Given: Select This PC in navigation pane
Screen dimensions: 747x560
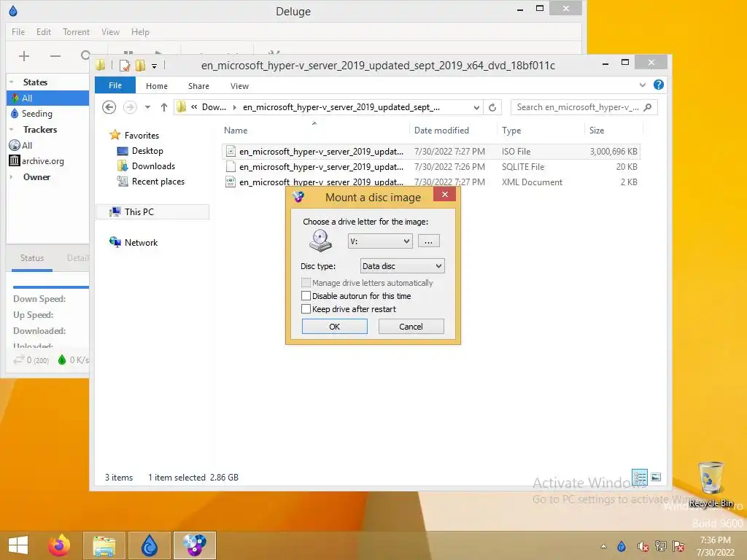Looking at the screenshot, I should tap(152, 212).
